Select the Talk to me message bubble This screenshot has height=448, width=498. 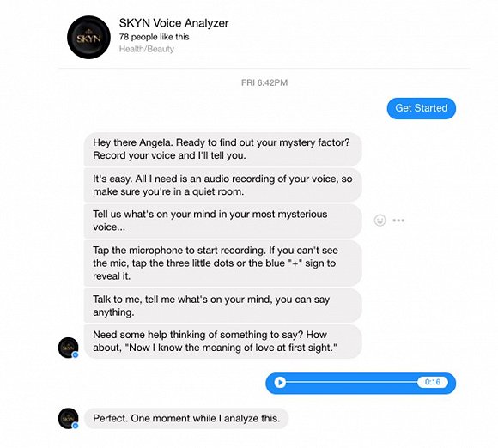[x=222, y=306]
